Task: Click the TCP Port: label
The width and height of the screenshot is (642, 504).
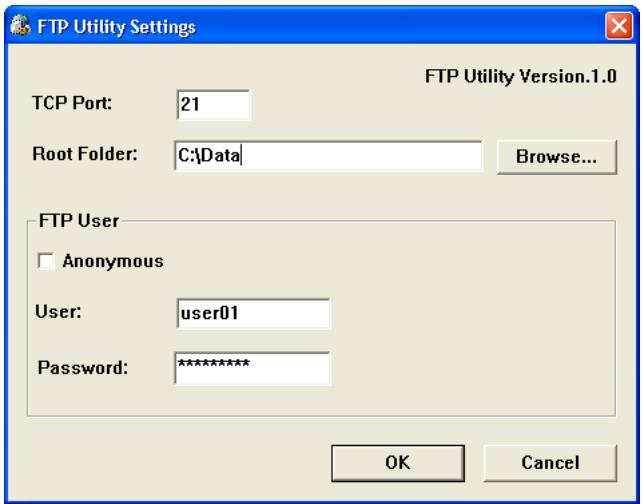Action: pos(72,103)
